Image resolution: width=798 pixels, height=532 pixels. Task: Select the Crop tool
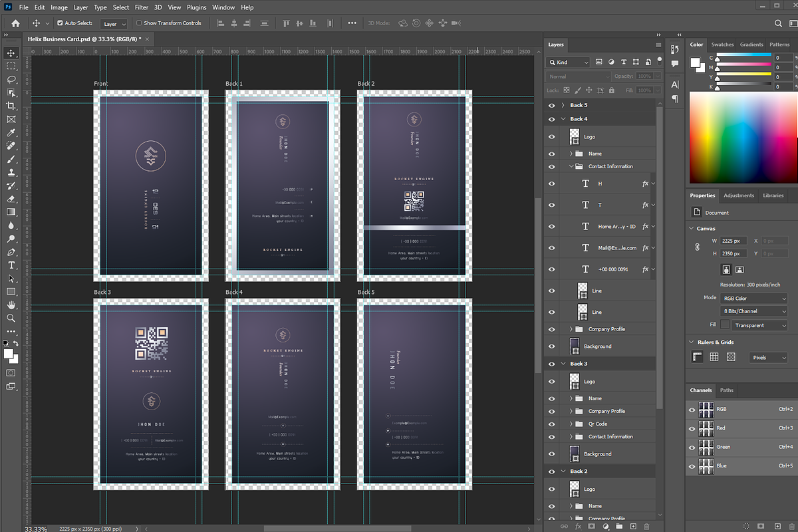pyautogui.click(x=11, y=106)
